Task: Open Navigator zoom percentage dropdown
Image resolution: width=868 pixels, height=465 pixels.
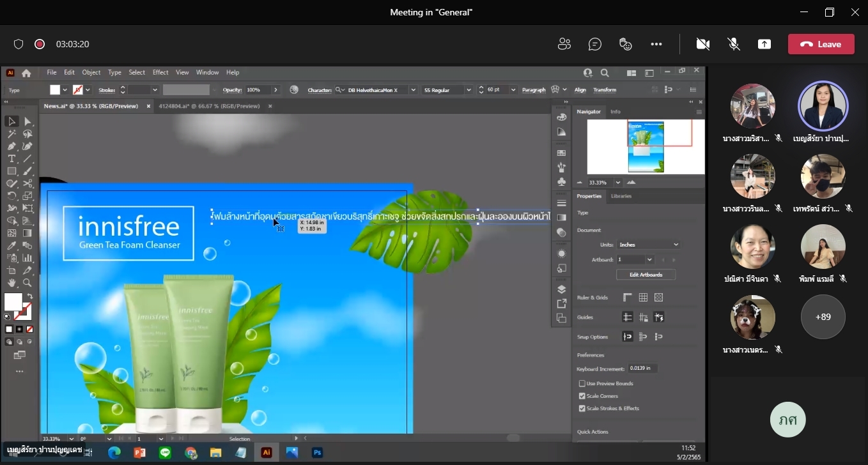Action: coord(617,182)
